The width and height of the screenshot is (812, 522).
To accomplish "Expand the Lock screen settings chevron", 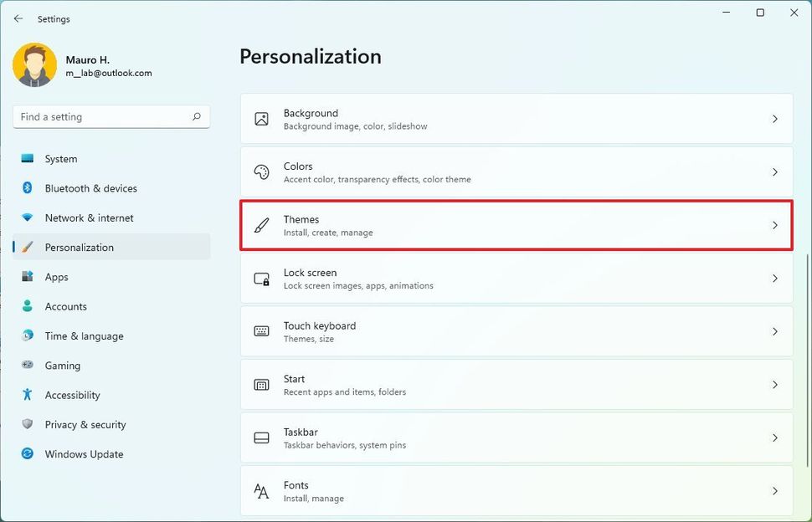I will click(774, 279).
